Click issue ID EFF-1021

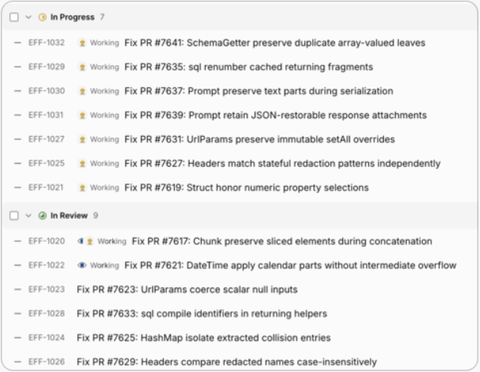46,187
